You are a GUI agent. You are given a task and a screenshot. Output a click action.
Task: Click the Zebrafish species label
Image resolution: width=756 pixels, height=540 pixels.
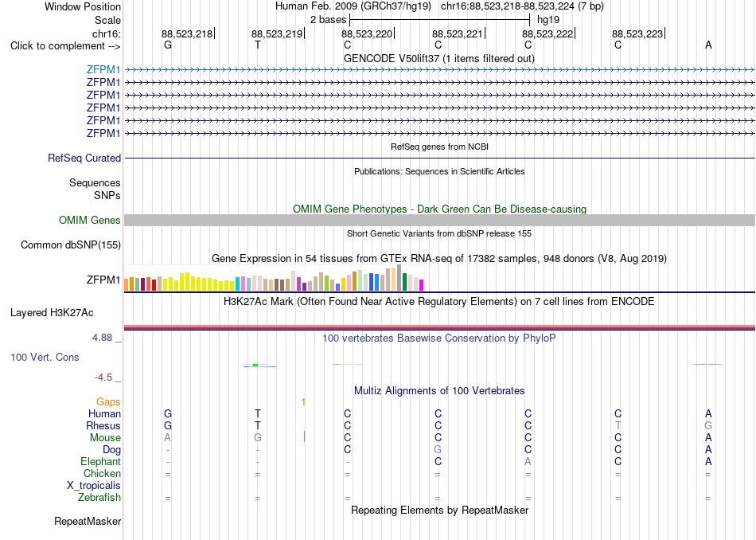pos(99,498)
